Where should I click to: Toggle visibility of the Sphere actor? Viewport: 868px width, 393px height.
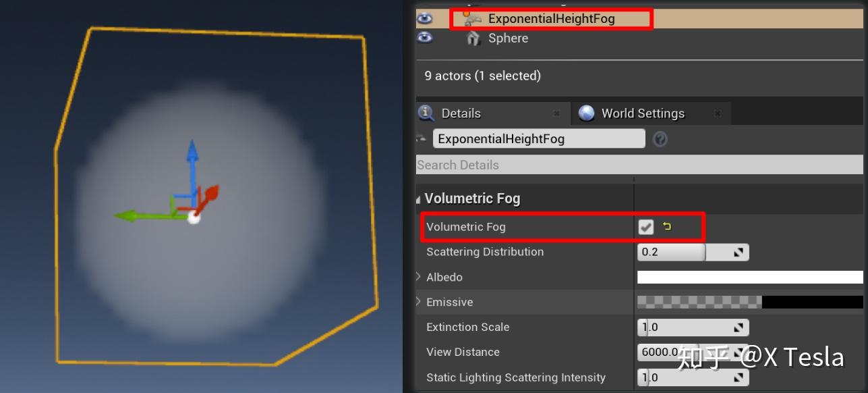pos(425,38)
